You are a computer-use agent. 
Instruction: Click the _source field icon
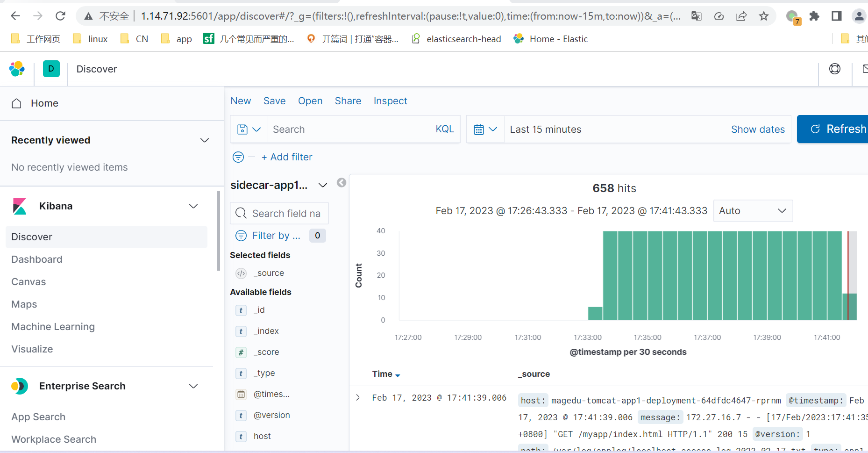pos(241,273)
